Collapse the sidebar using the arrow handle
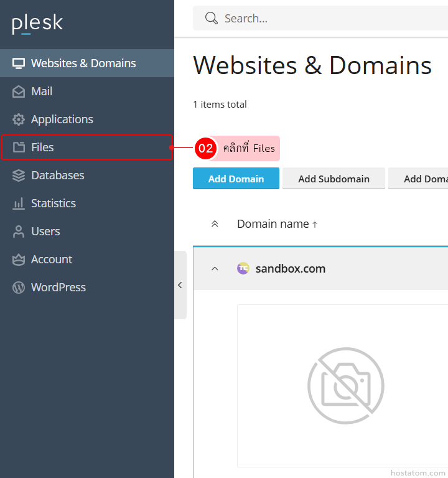Image resolution: width=448 pixels, height=478 pixels. pyautogui.click(x=180, y=285)
